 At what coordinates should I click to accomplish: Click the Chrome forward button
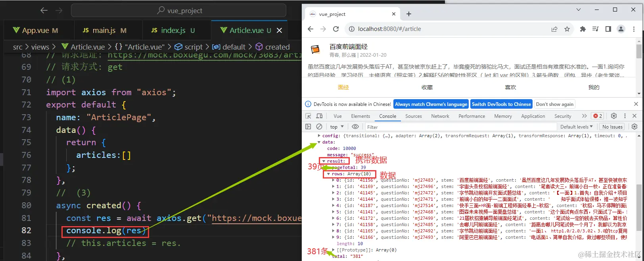pos(323,29)
